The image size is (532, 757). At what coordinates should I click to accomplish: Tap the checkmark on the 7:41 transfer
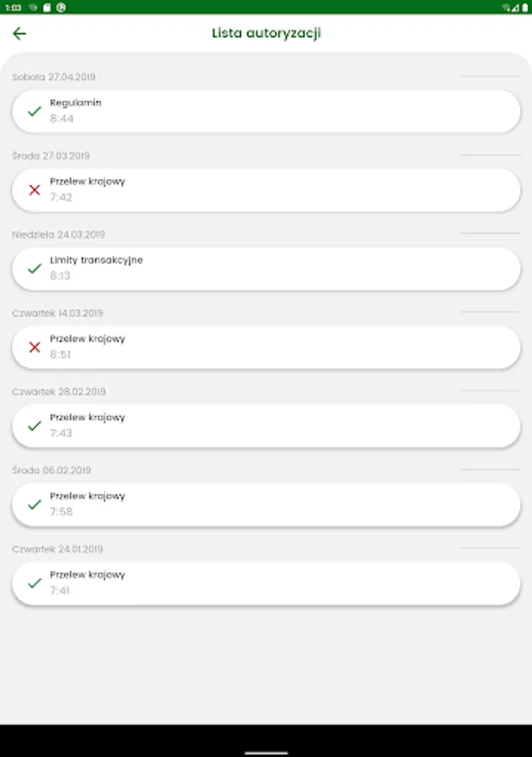click(x=34, y=583)
